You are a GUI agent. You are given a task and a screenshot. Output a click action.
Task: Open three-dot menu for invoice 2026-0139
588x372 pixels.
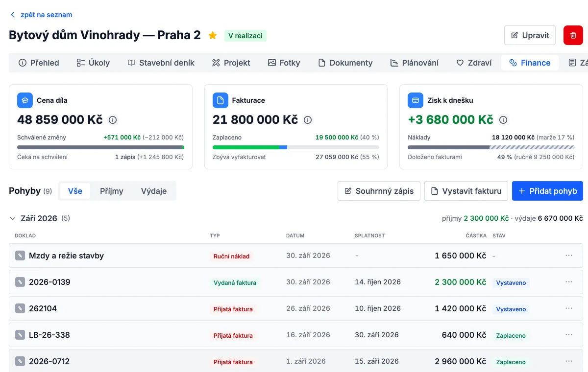point(569,282)
